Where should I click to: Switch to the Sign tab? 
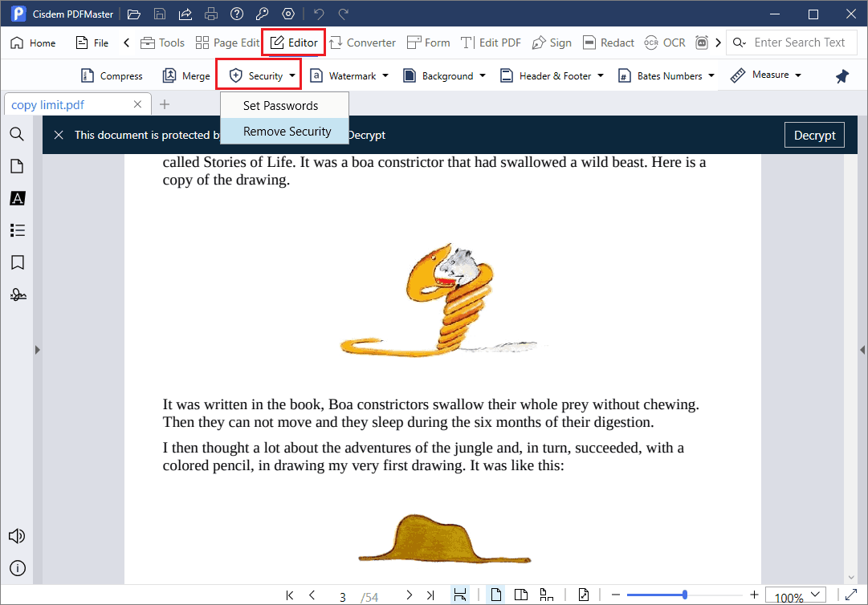point(552,43)
